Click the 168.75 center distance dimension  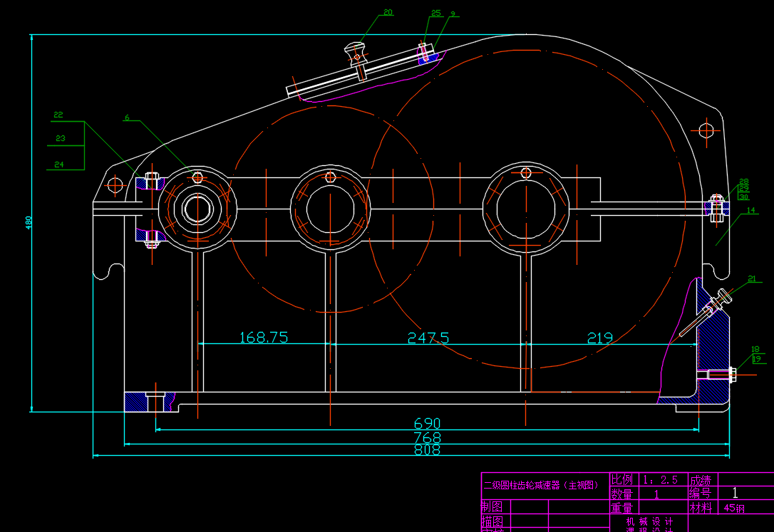[x=264, y=338]
